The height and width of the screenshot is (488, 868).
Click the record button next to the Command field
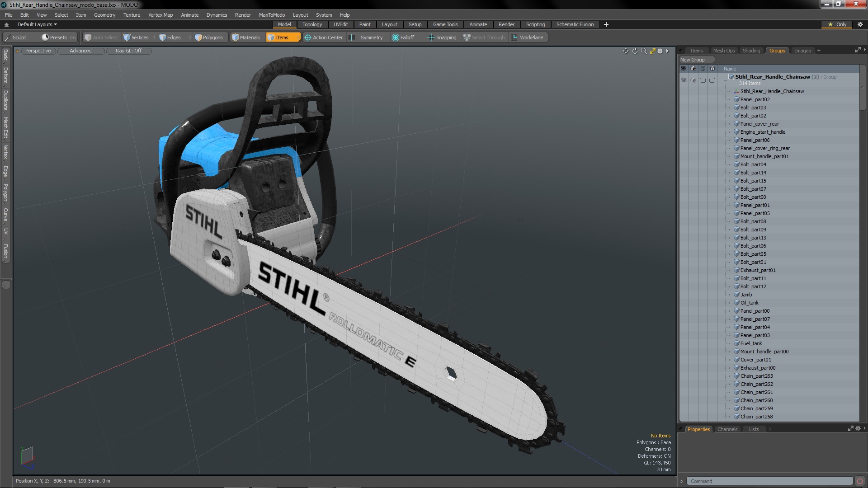[860, 481]
